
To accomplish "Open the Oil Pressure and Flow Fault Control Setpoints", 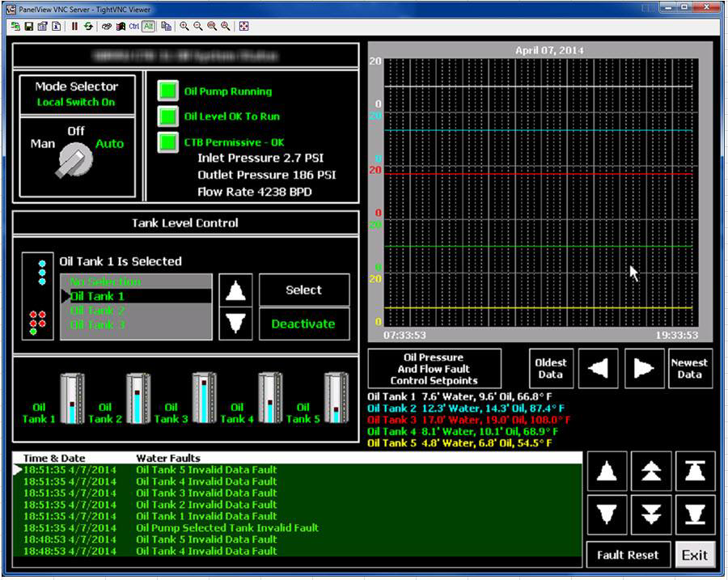I will [434, 368].
